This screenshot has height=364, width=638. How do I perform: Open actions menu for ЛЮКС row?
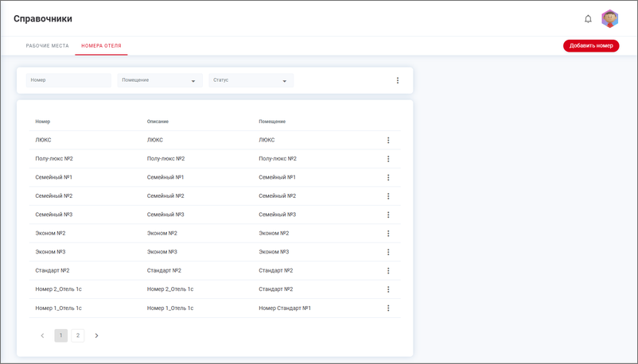pyautogui.click(x=388, y=140)
